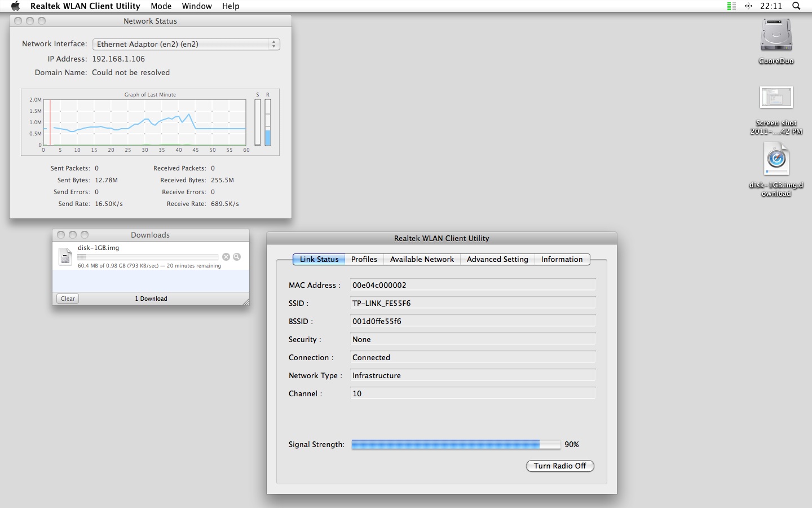The width and height of the screenshot is (812, 508).
Task: Open the Help menu
Action: pos(231,6)
